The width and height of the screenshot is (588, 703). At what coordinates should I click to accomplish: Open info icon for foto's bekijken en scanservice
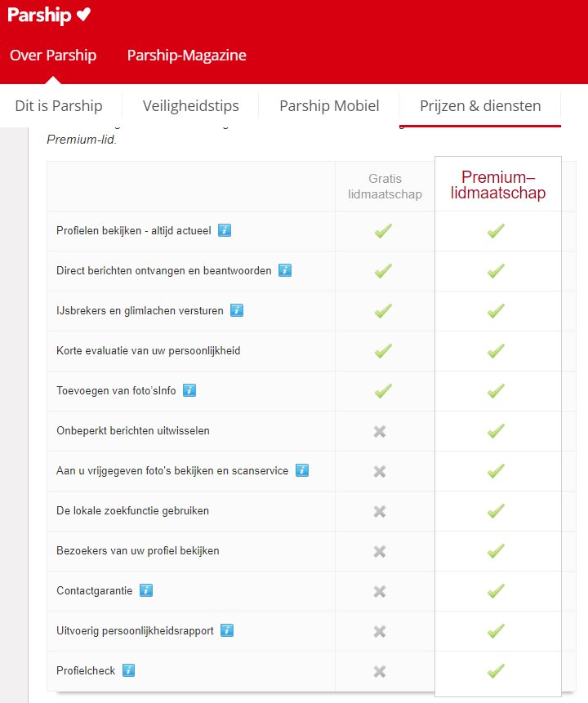pos(302,470)
